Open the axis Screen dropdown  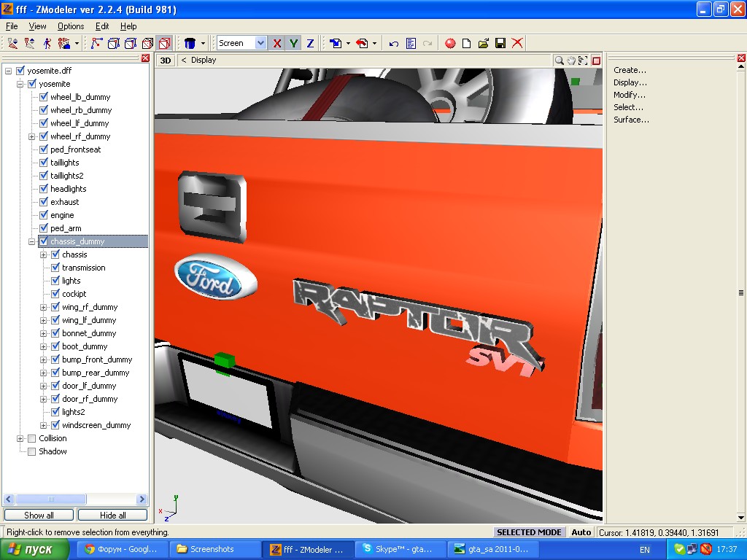[x=260, y=43]
